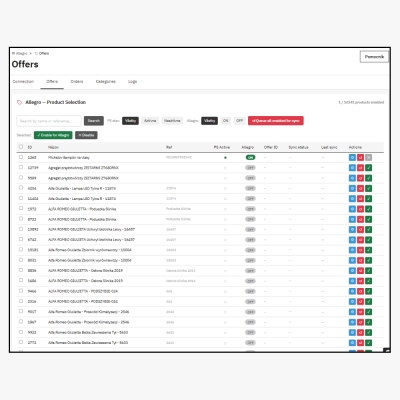400x400 pixels.
Task: Click the blue action icon in row 9922
Action: click(352, 332)
